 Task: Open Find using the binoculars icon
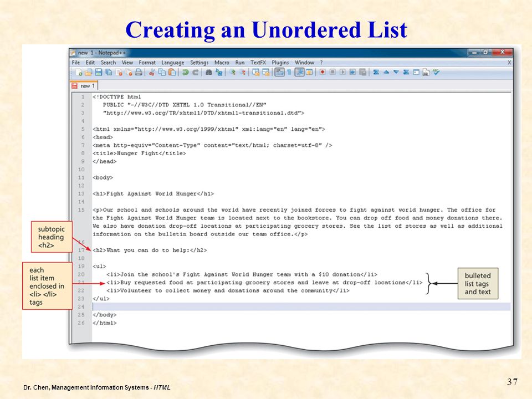pos(209,72)
